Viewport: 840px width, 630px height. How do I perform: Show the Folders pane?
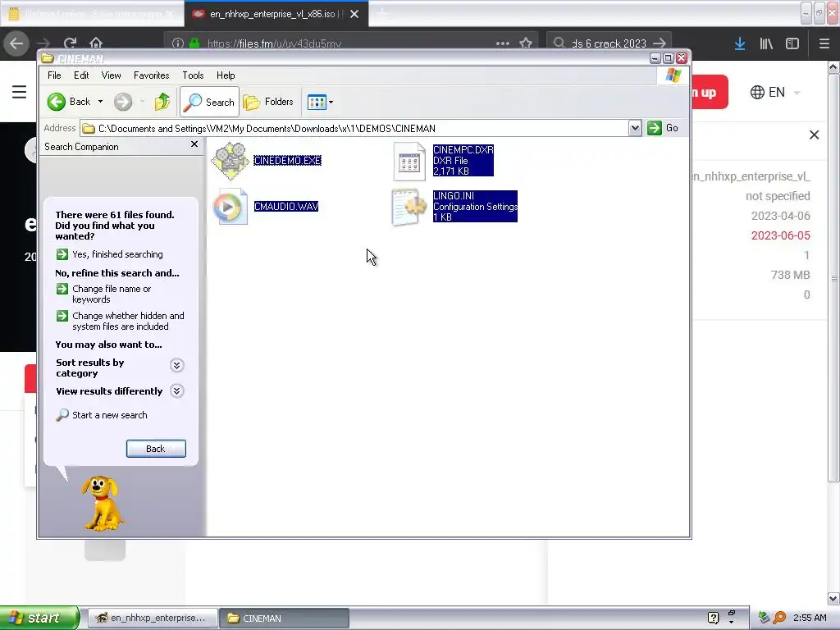coord(268,102)
